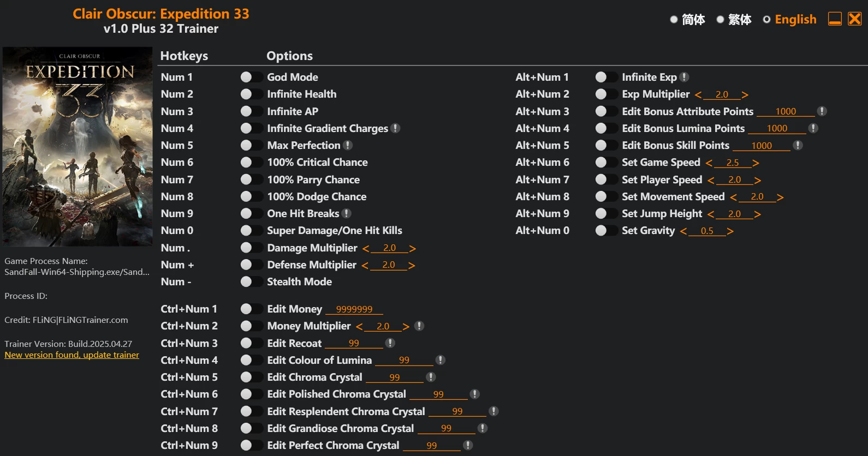Switch language to English

790,20
